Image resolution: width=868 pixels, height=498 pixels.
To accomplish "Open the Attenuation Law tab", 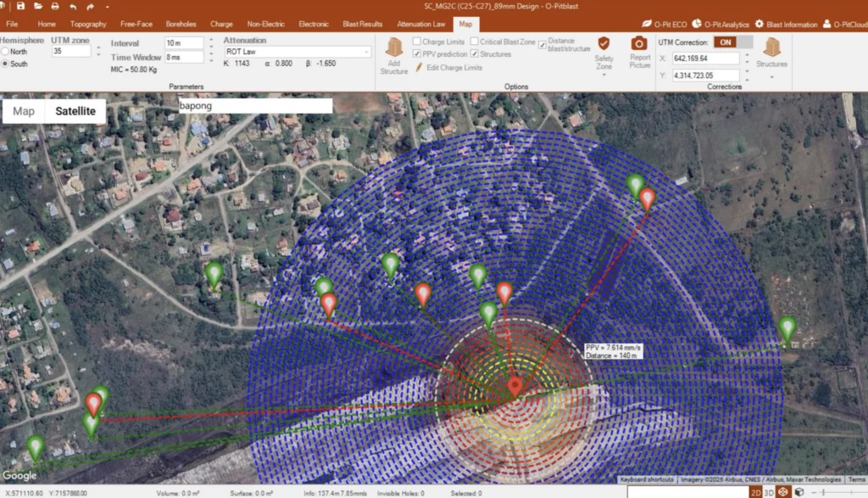I will coord(420,24).
